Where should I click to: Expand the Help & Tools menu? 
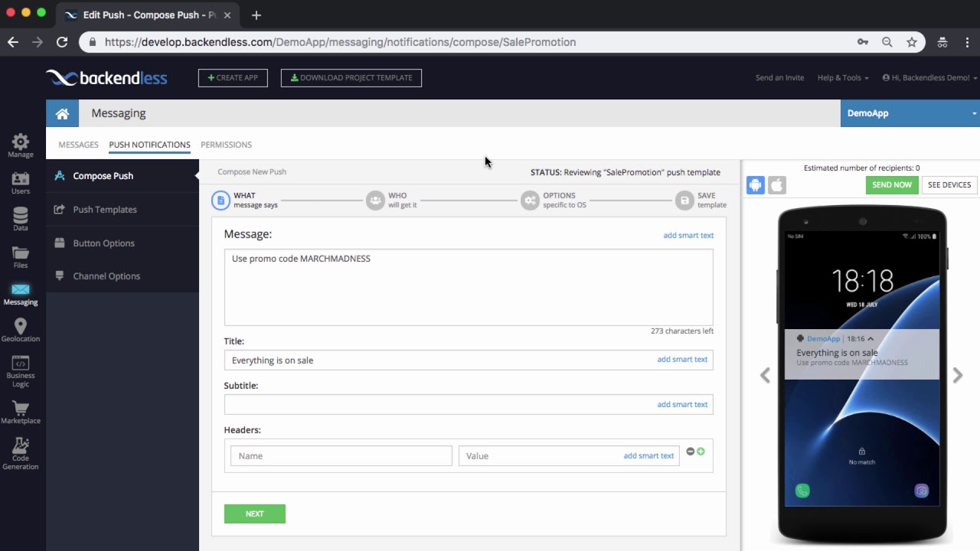(843, 78)
